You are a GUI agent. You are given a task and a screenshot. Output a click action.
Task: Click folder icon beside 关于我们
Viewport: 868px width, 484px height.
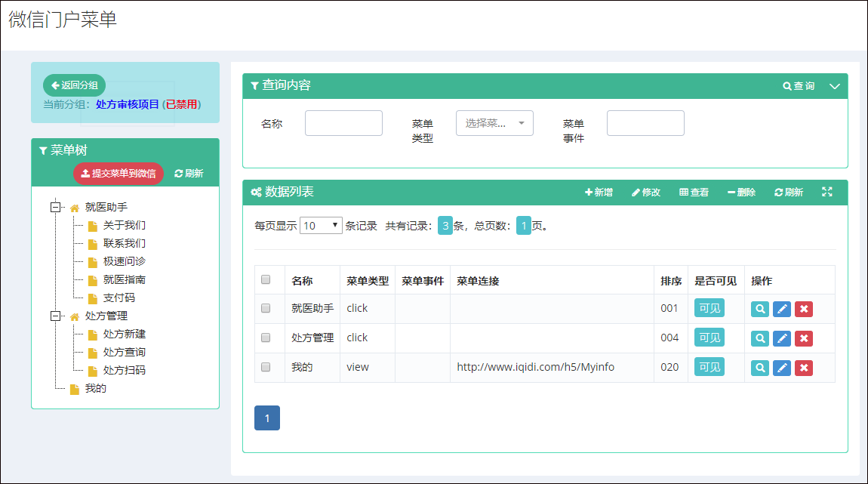click(x=93, y=226)
